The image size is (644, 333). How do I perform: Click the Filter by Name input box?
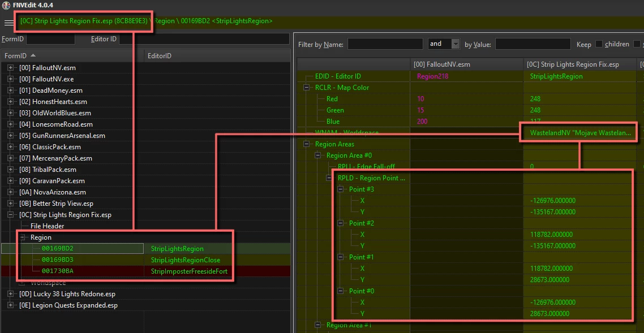pyautogui.click(x=385, y=44)
